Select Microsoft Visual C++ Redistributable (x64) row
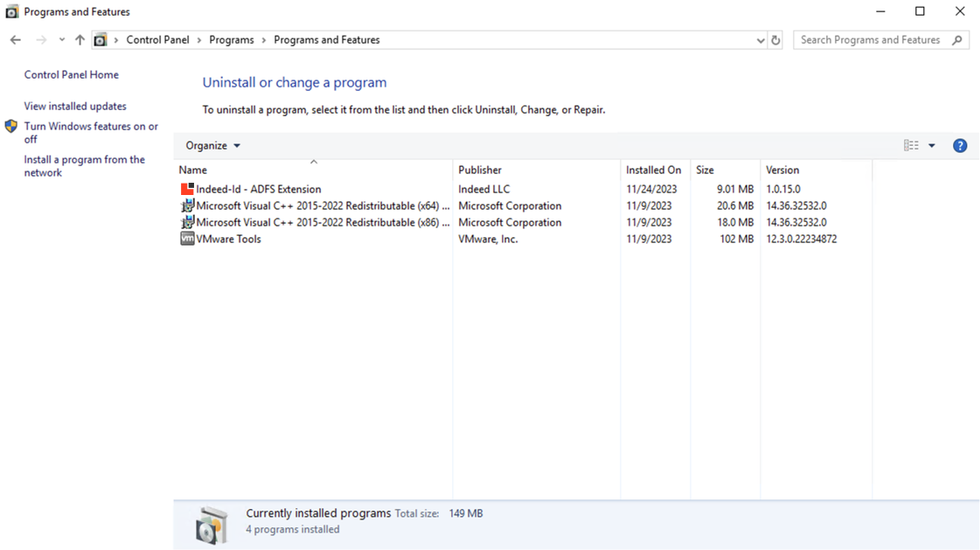980x550 pixels. pyautogui.click(x=523, y=205)
